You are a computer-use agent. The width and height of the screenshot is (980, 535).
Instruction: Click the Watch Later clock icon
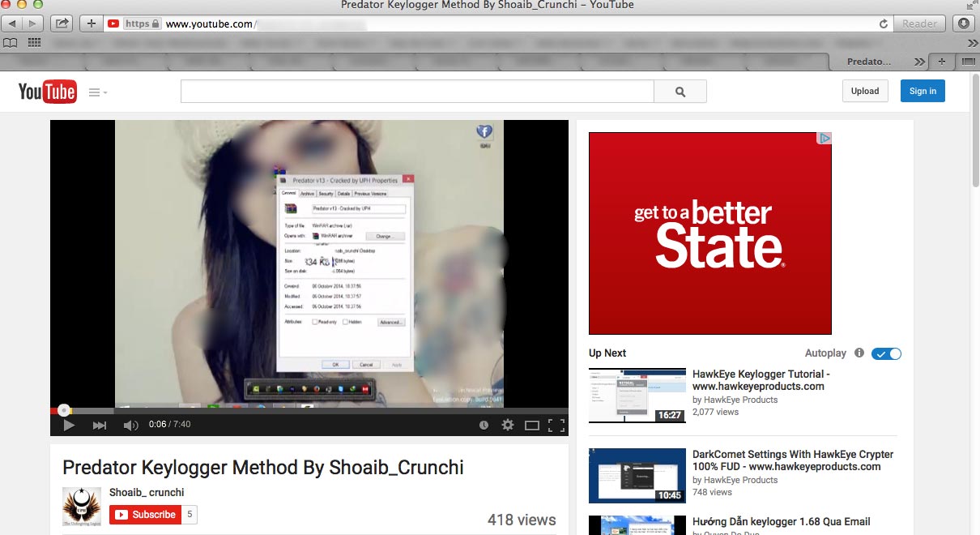pyautogui.click(x=484, y=425)
